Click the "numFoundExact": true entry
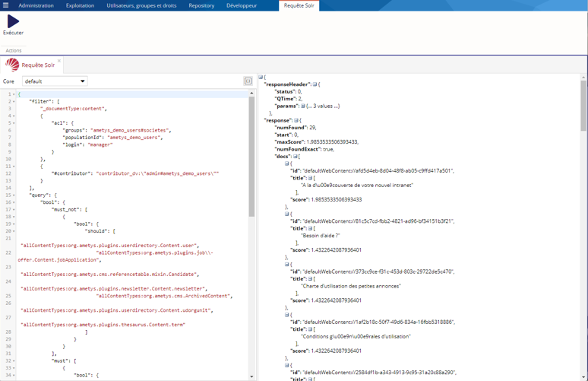 click(x=305, y=149)
